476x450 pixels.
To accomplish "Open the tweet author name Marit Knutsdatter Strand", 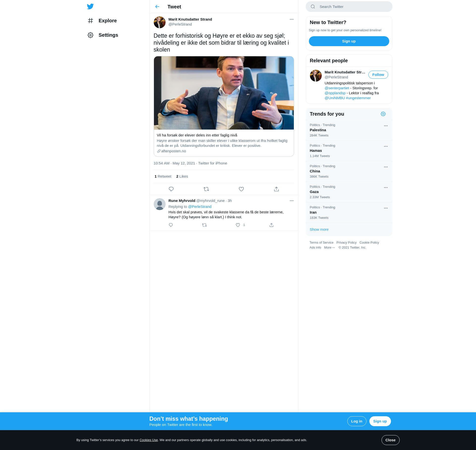I will click(x=190, y=19).
